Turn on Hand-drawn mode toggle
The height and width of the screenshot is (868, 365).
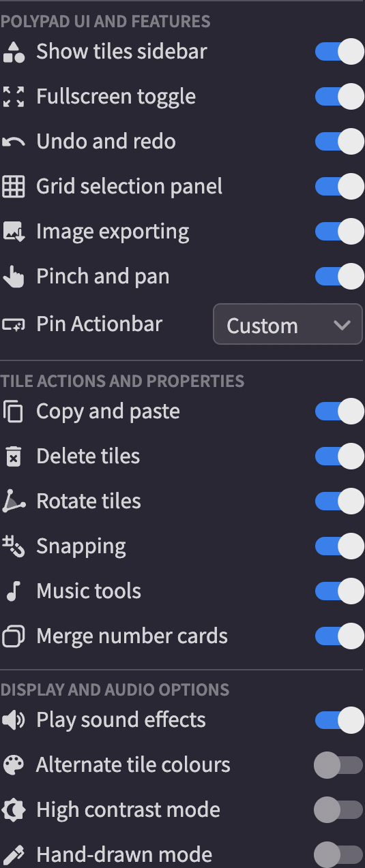pyautogui.click(x=339, y=855)
